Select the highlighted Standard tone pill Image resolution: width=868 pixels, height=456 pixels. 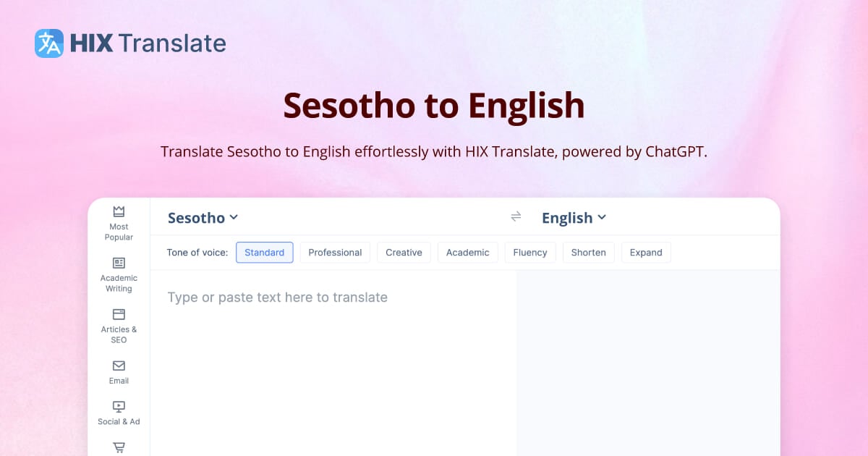tap(264, 252)
